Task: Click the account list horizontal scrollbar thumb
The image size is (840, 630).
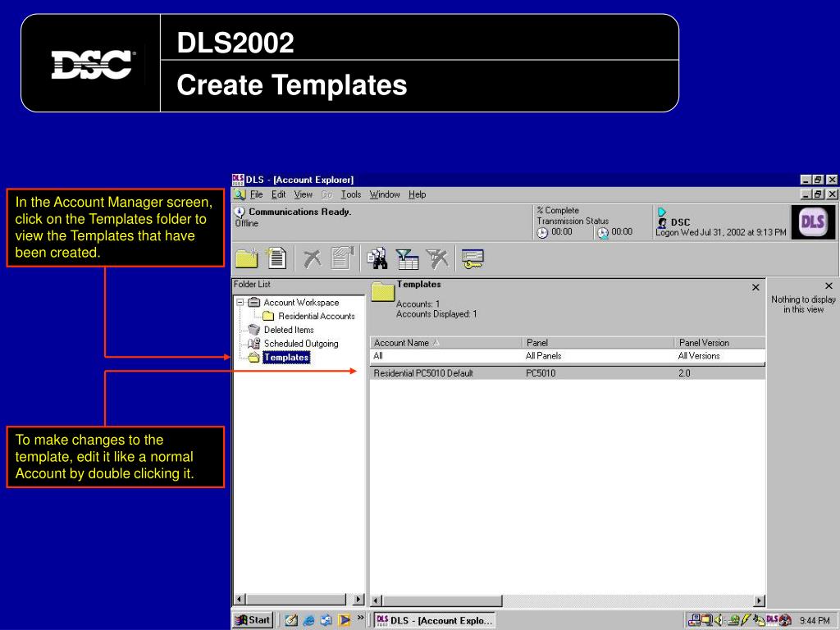Action: (x=442, y=600)
